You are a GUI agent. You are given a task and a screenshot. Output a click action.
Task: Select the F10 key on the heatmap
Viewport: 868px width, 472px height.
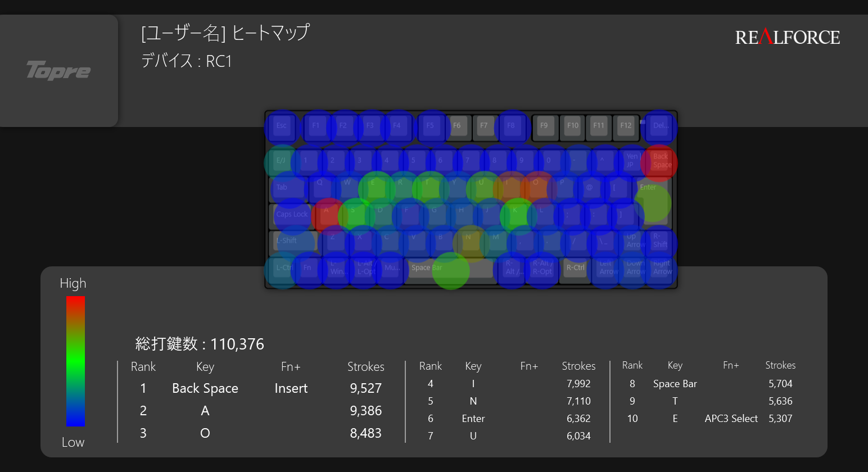(x=572, y=127)
